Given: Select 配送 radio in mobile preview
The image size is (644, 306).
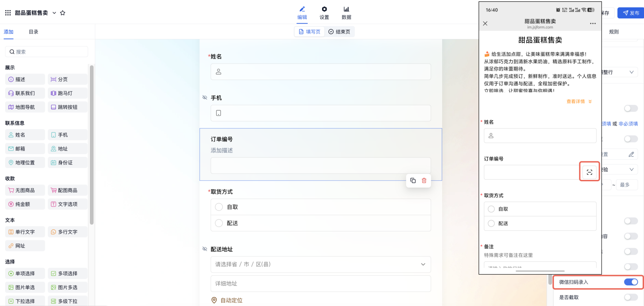Looking at the screenshot, I should [x=491, y=223].
